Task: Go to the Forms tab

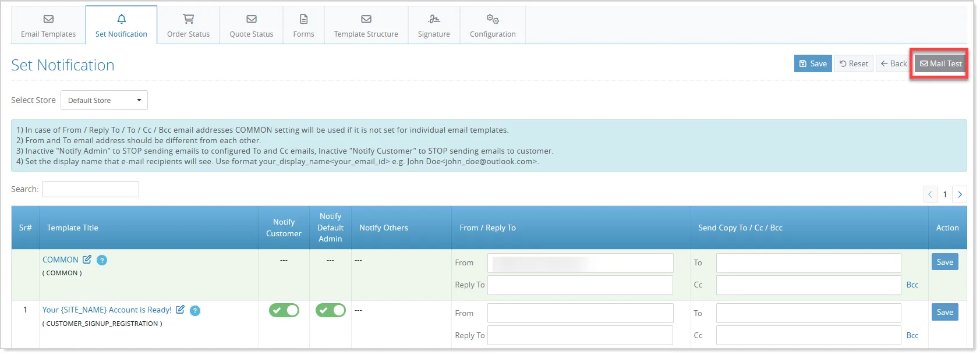Action: [303, 26]
